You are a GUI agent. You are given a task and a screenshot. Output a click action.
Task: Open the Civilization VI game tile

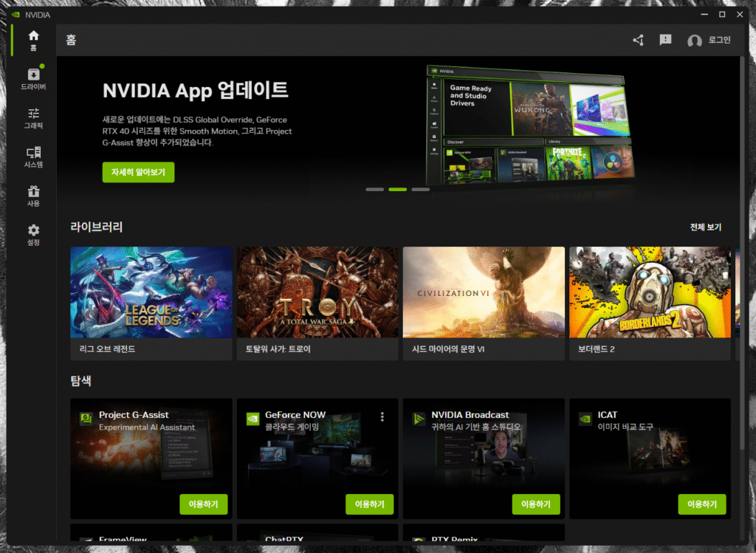(x=484, y=292)
